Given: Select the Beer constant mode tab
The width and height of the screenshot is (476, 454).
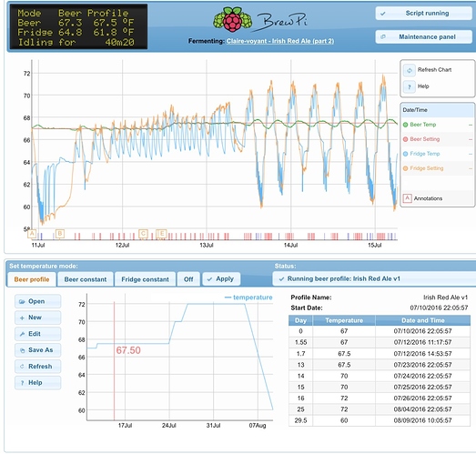Looking at the screenshot, I should (x=86, y=279).
